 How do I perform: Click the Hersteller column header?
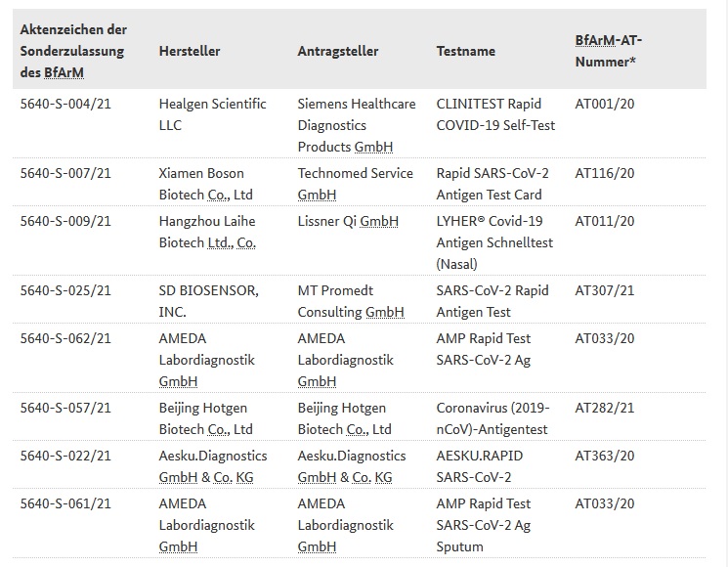190,51
